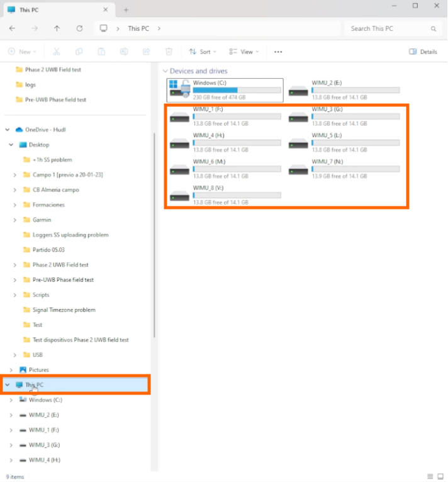This screenshot has height=482, width=448.
Task: Open the See more three-dots menu
Action: [x=278, y=52]
